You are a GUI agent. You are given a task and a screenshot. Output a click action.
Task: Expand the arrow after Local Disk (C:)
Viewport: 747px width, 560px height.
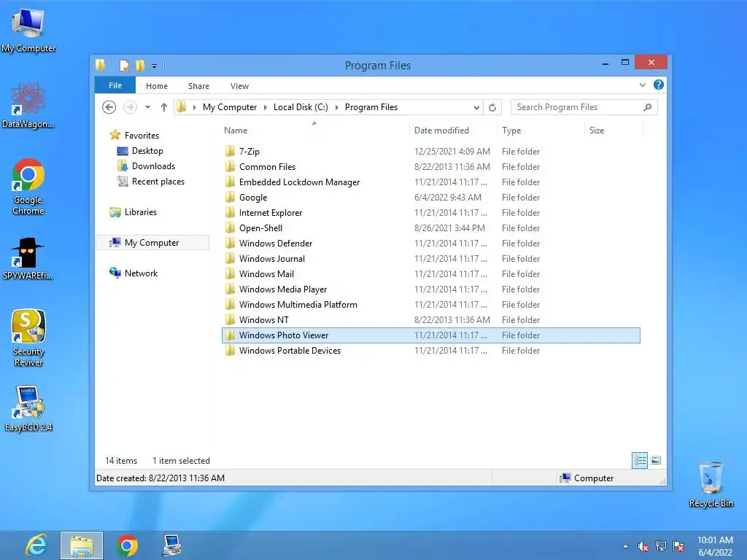pos(336,108)
